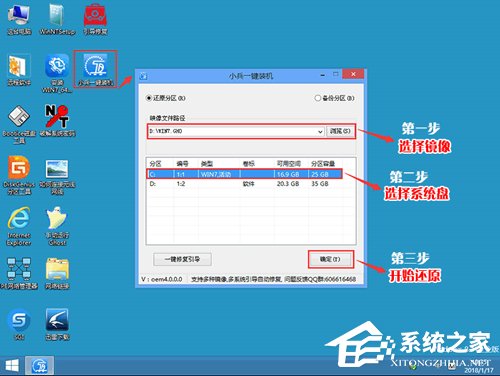Click the "20.3 GB" free space cell
Image resolution: width=500 pixels, height=376 pixels.
pyautogui.click(x=288, y=184)
